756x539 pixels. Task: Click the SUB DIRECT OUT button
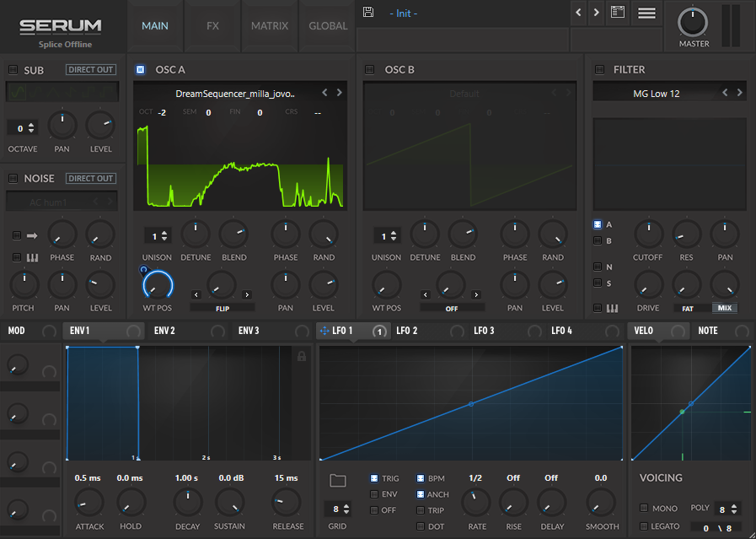coord(91,69)
